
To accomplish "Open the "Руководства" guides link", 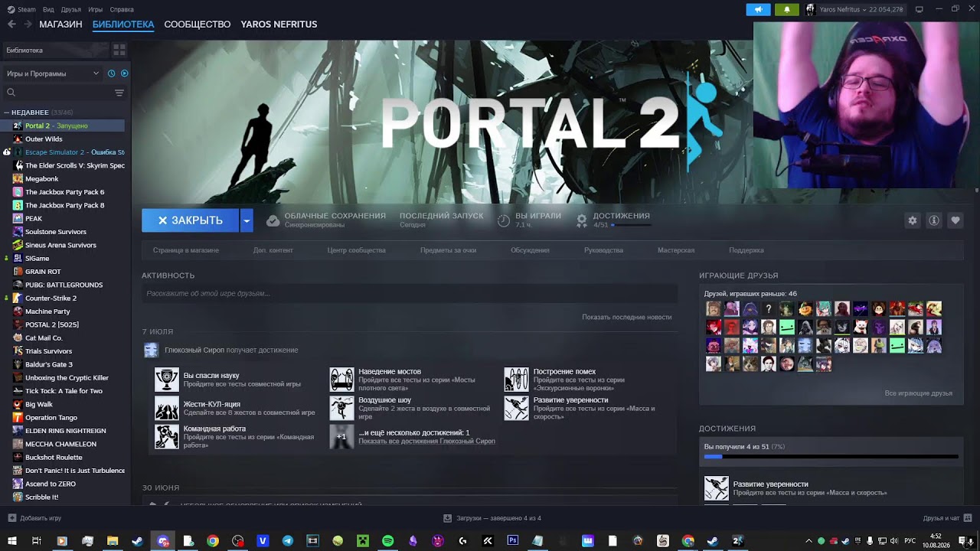I will (604, 250).
